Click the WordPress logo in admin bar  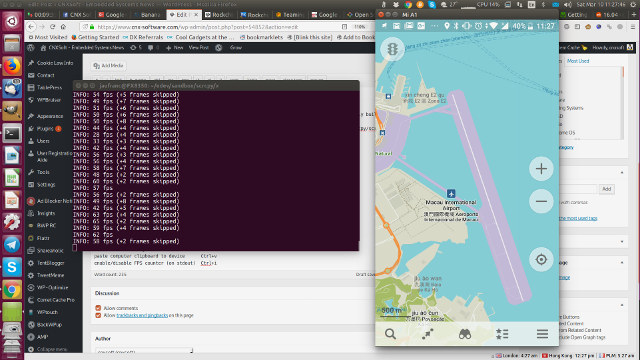(31, 48)
